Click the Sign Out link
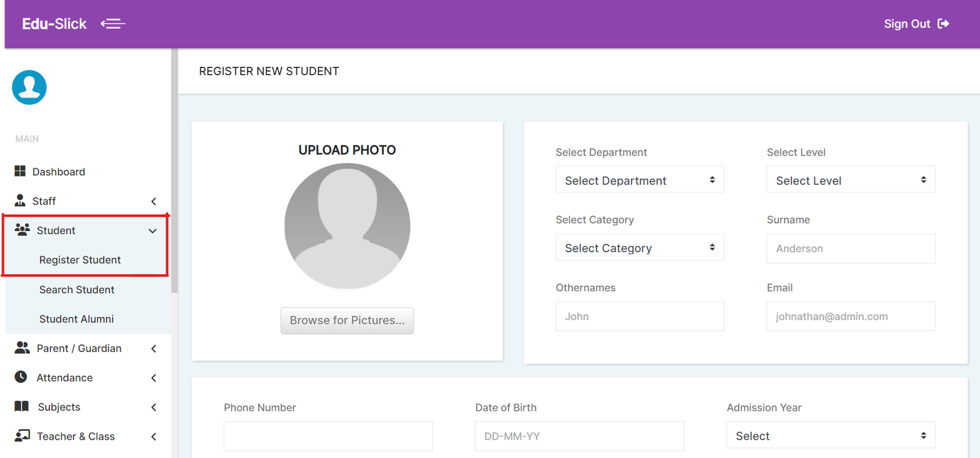 [x=916, y=24]
